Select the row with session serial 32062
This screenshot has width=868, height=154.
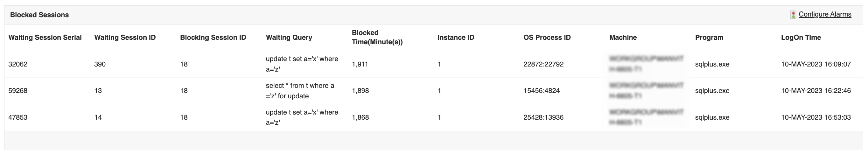pos(18,64)
